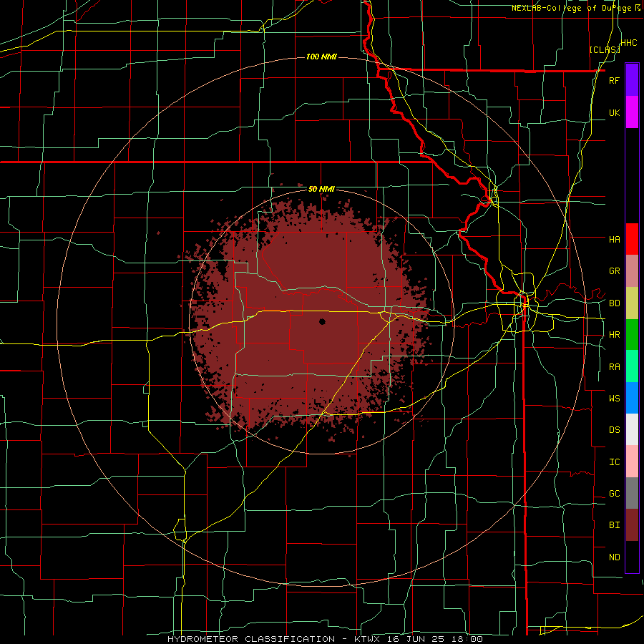Click the UK legend label
644x644 pixels.
614,112
